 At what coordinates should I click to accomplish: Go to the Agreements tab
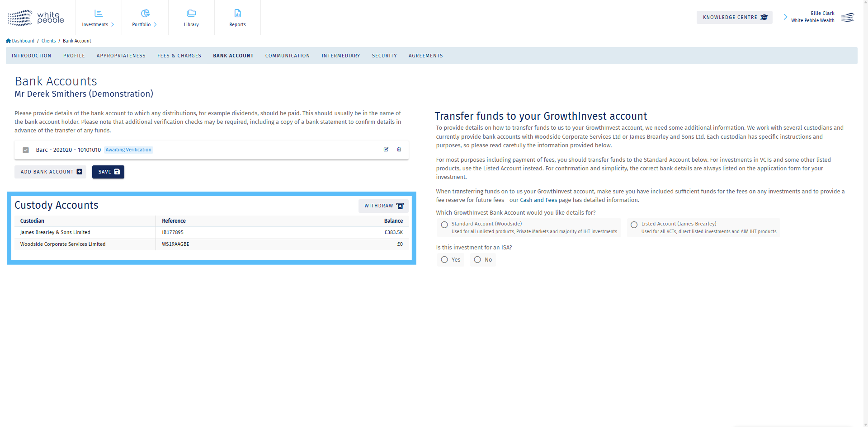pos(426,56)
